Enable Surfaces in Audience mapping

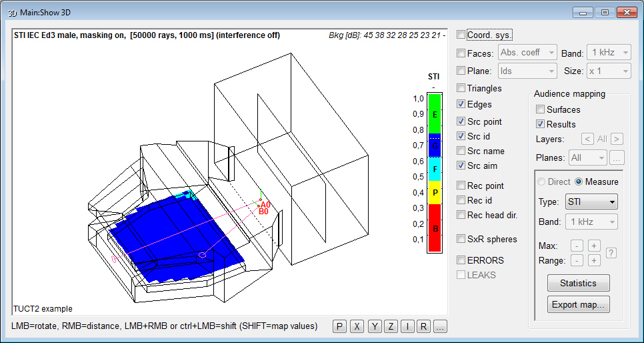pos(540,110)
